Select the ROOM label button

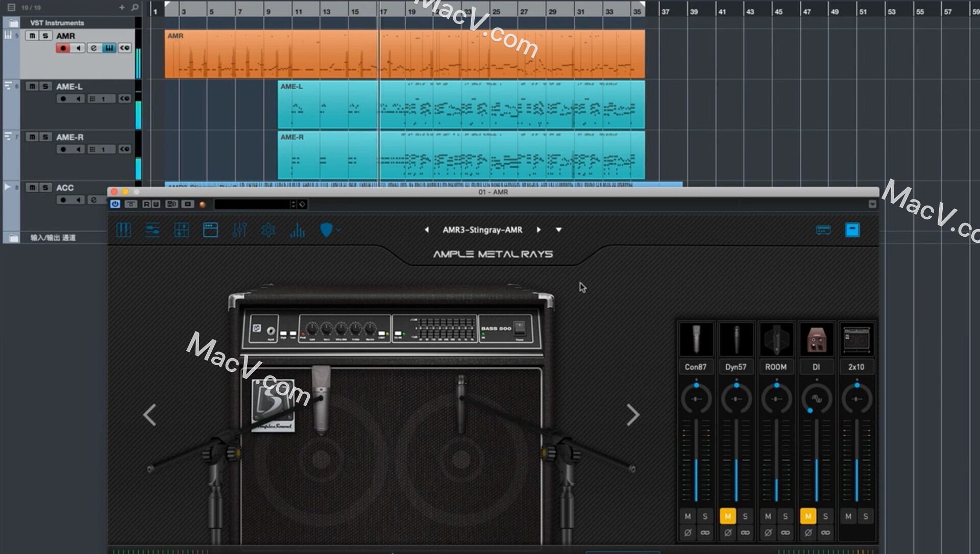[776, 367]
